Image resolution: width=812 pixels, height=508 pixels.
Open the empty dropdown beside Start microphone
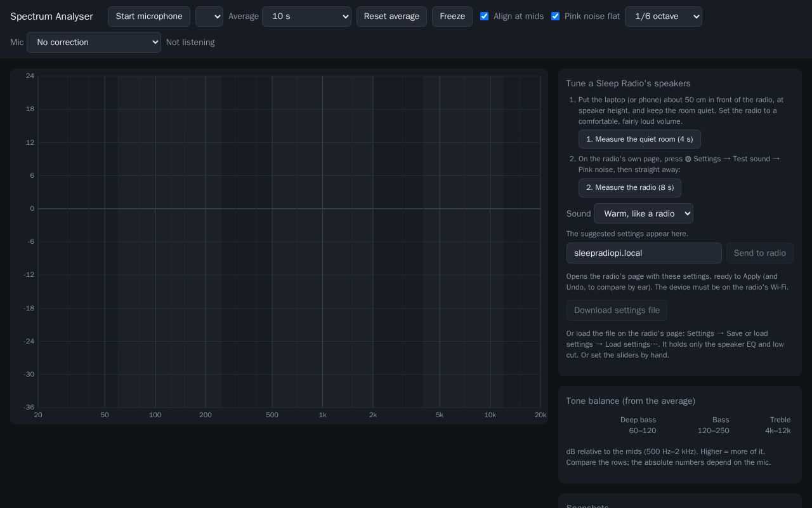coord(209,17)
